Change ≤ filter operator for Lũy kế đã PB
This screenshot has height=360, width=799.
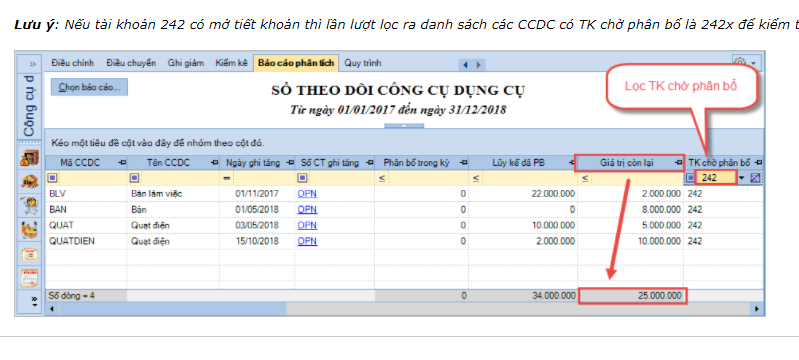pos(475,178)
